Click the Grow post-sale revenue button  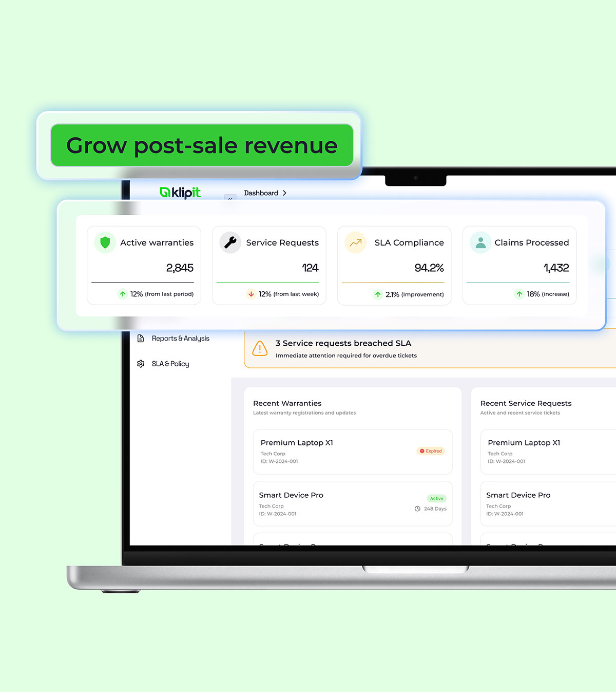[x=202, y=145]
